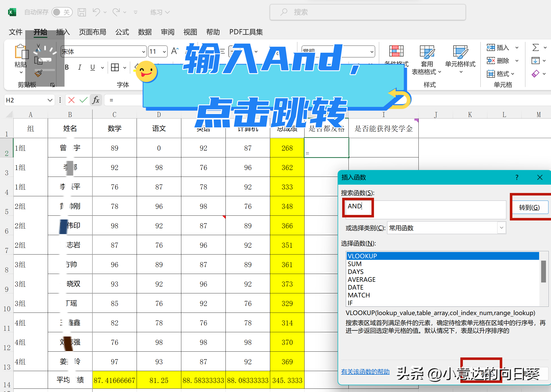Click the Clear eraser icon
Image resolution: width=551 pixels, height=392 pixels.
(535, 74)
